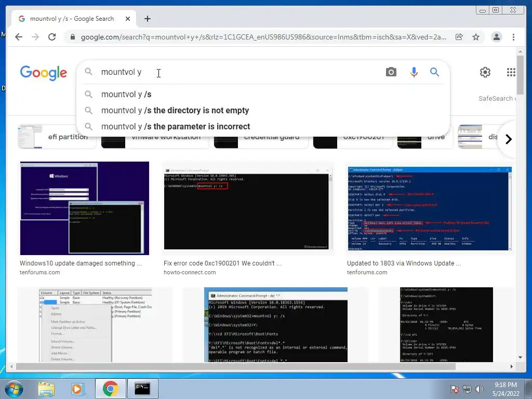Switch to Command Prompt on the taskbar
This screenshot has width=532, height=399.
coord(142,389)
